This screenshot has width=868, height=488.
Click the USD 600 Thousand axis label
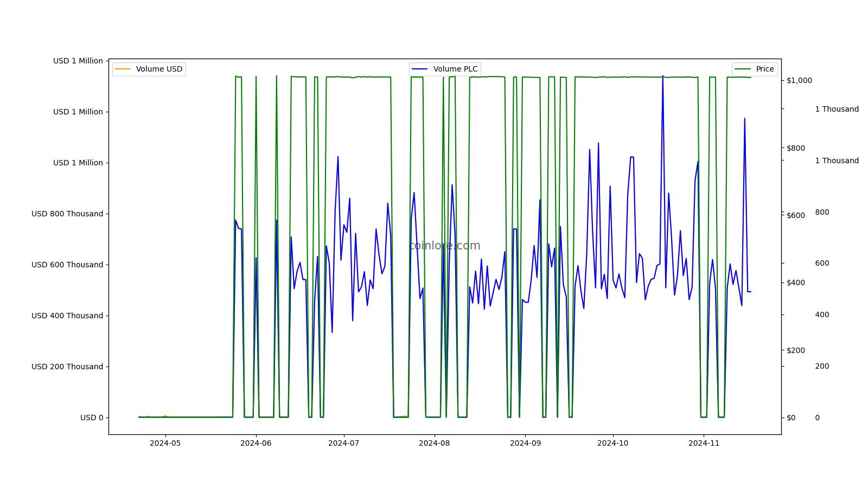67,265
